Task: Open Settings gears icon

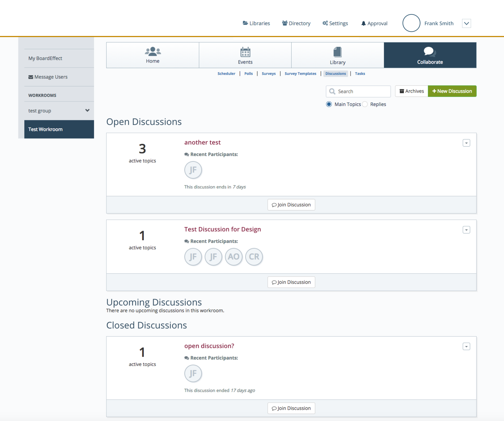Action: point(325,23)
